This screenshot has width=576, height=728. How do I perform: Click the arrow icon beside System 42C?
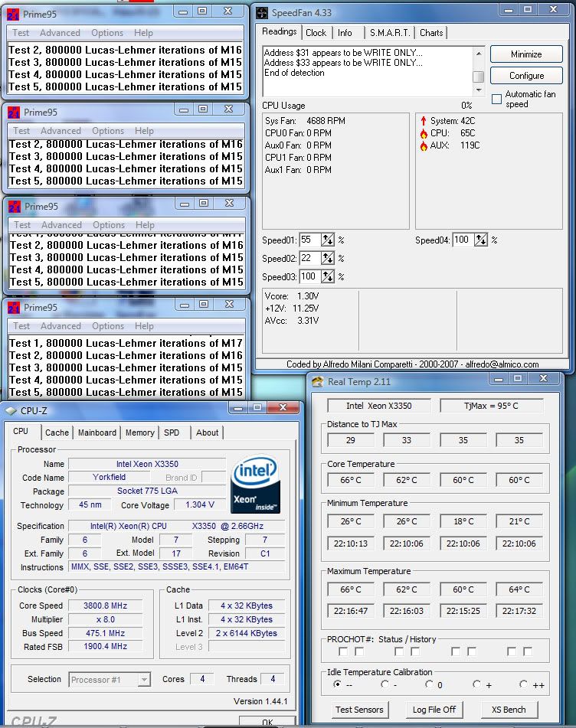point(424,121)
